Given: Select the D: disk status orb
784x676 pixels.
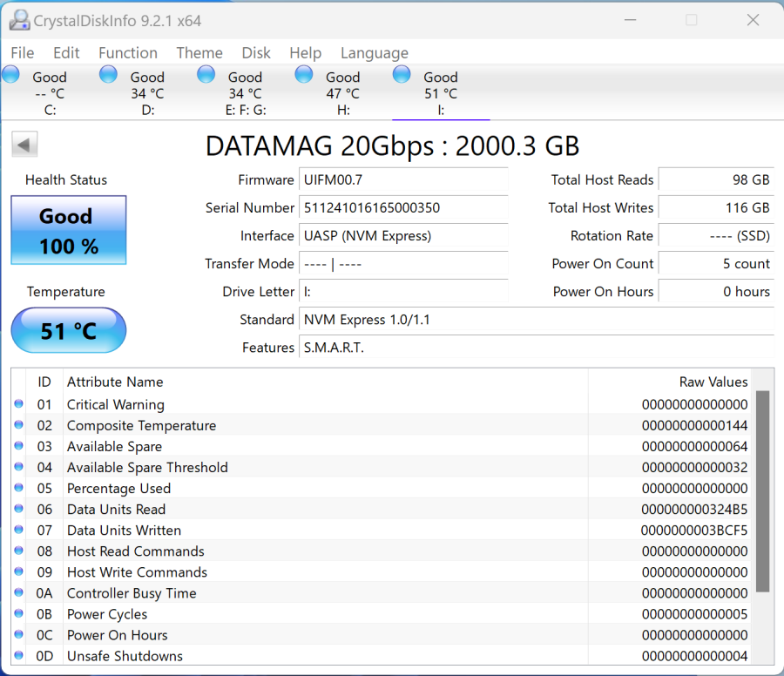Looking at the screenshot, I should [x=108, y=75].
